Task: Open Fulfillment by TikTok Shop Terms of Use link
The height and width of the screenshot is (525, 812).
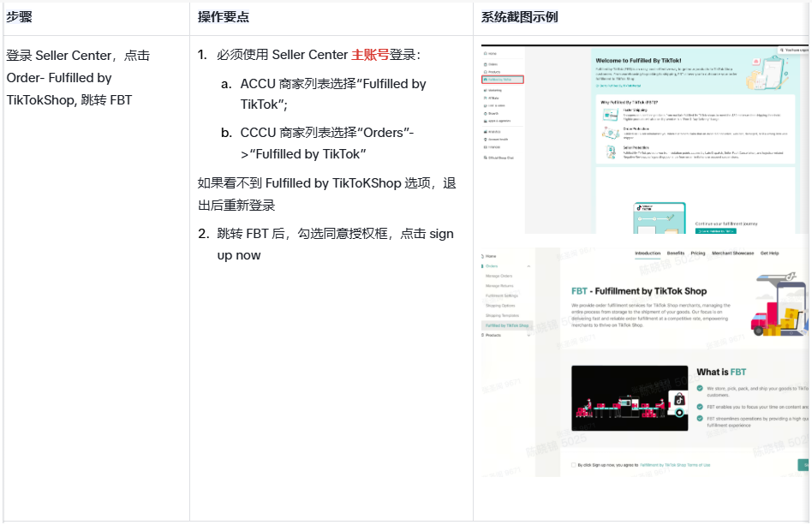Action: [675, 465]
